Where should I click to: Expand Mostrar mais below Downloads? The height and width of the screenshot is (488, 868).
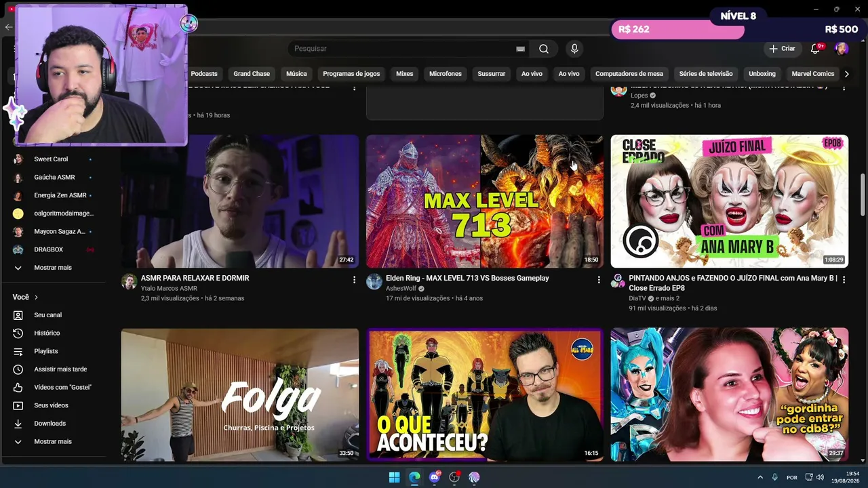coord(54,442)
